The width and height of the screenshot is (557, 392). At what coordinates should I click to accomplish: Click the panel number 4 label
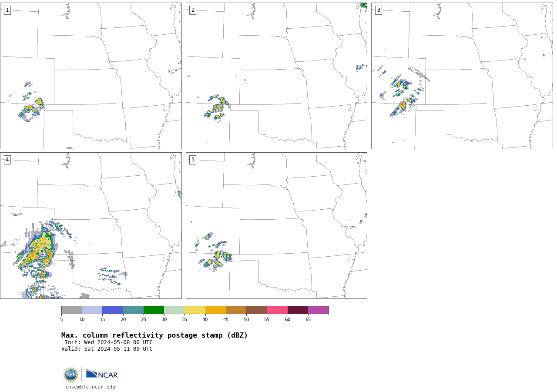tap(7, 160)
